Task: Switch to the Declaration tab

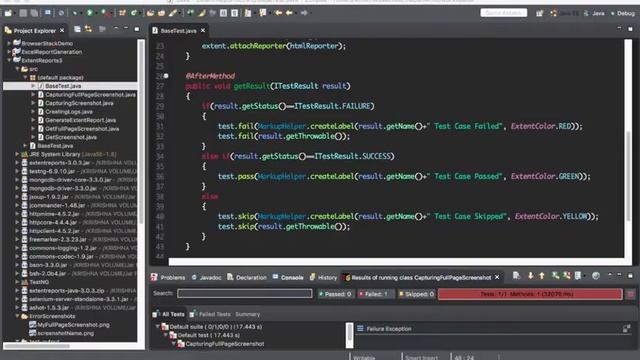Action: (x=247, y=278)
